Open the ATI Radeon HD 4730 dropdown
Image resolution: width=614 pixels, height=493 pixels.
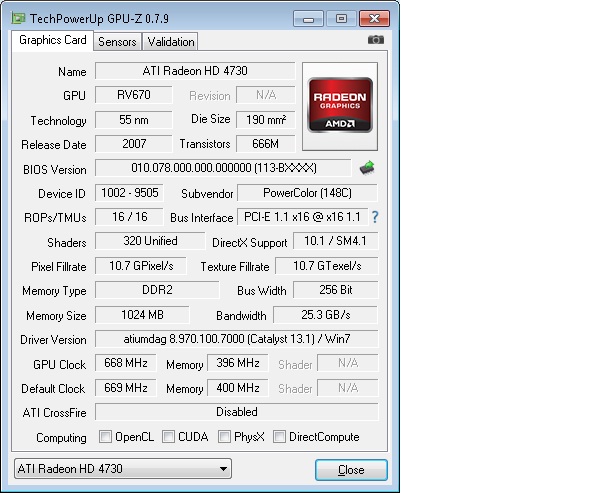123,469
